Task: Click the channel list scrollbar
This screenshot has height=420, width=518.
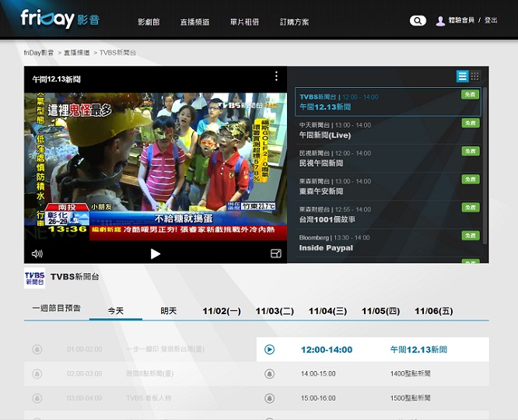Action: click(x=485, y=166)
